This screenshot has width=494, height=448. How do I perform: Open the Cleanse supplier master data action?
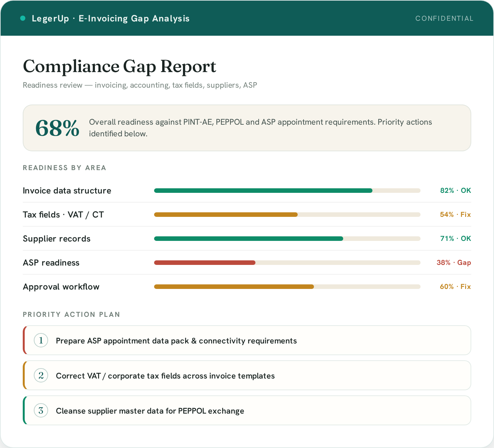247,410
